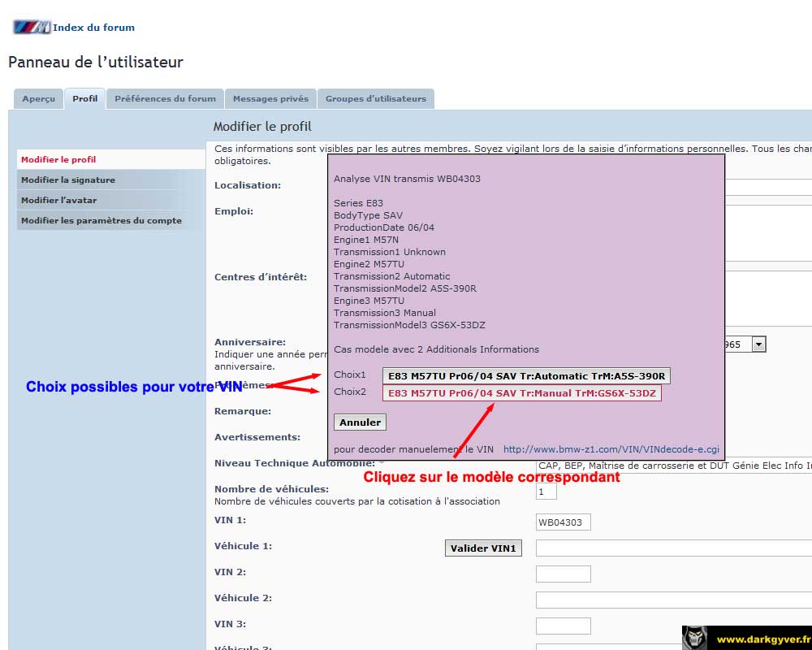Expand the birthday year dropdown arrow
Image resolution: width=812 pixels, height=650 pixels.
(758, 344)
